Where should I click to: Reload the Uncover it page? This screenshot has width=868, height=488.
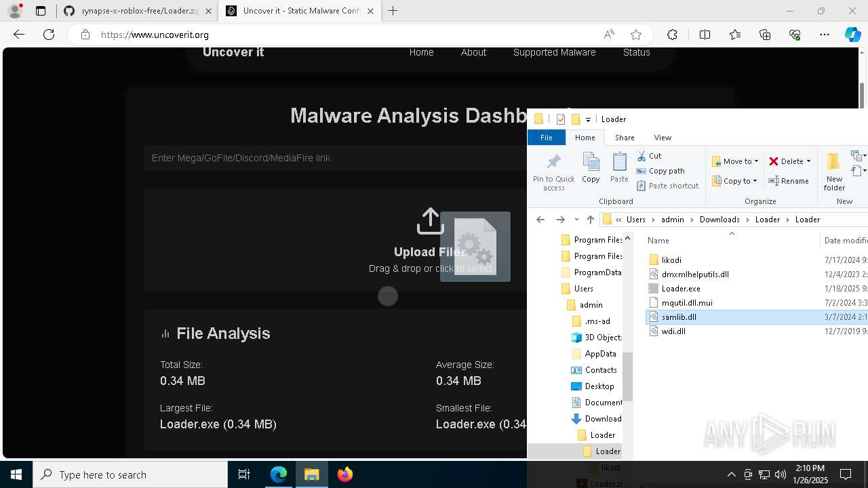[x=49, y=35]
